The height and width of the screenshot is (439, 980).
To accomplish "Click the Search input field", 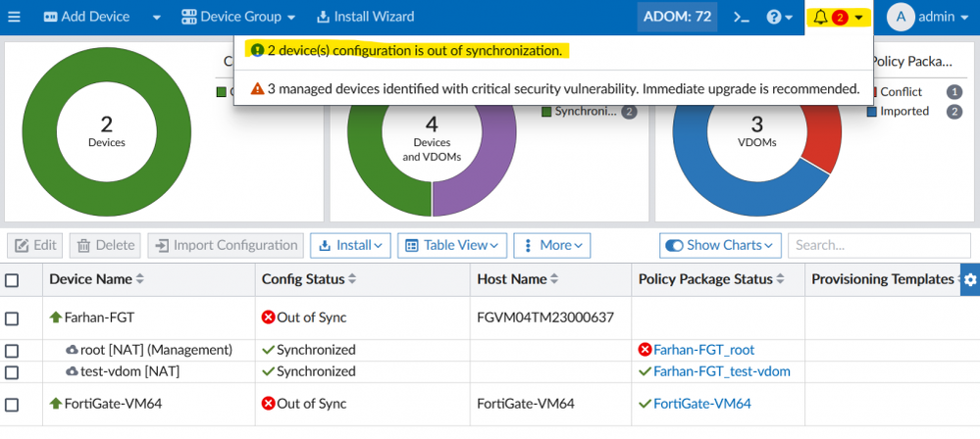I will [878, 245].
